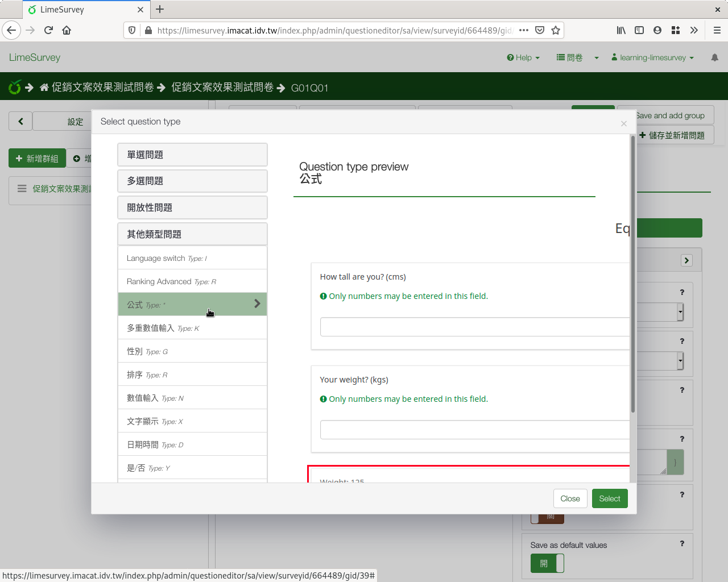Save page to Pocket icon

(x=540, y=30)
